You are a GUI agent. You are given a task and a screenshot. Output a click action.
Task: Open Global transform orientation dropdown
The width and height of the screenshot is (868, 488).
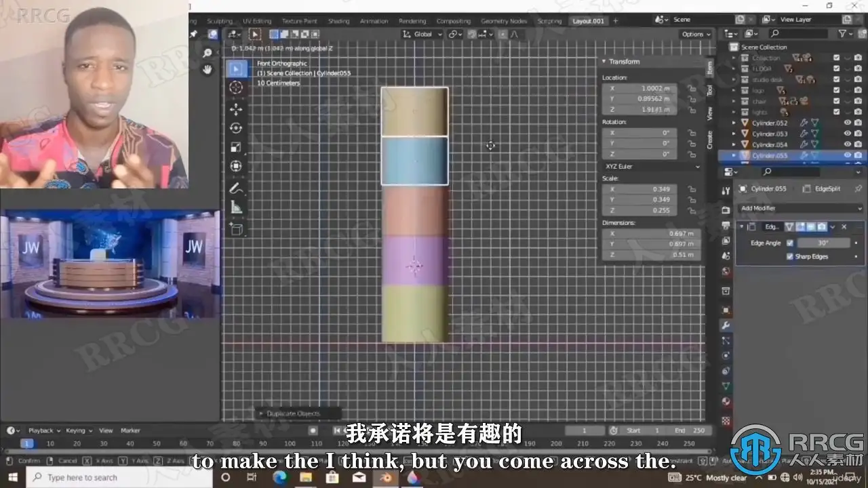[x=422, y=34]
